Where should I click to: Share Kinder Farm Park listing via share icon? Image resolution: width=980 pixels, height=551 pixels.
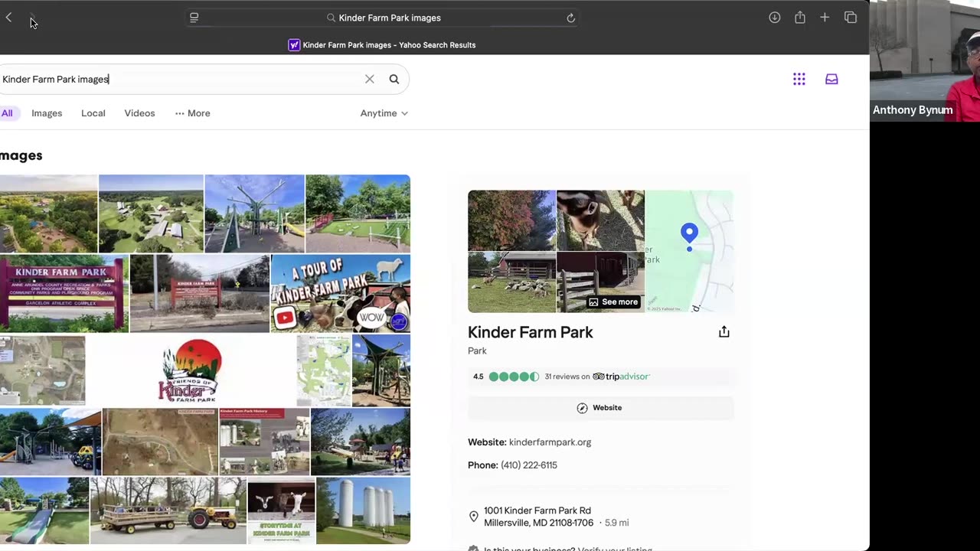[x=724, y=332]
